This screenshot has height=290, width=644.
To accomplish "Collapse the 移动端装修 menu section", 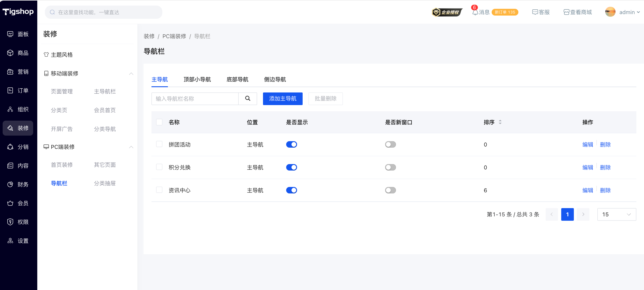I will 131,73.
